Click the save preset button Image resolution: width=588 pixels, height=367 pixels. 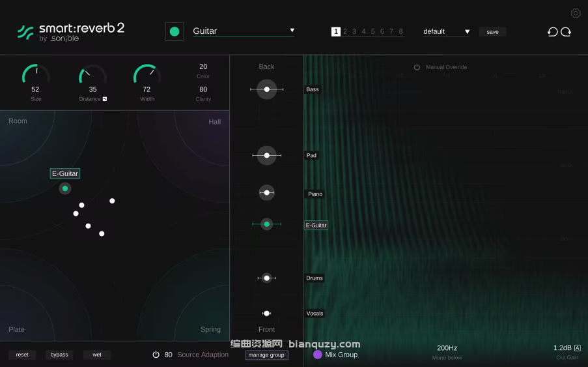(x=492, y=32)
